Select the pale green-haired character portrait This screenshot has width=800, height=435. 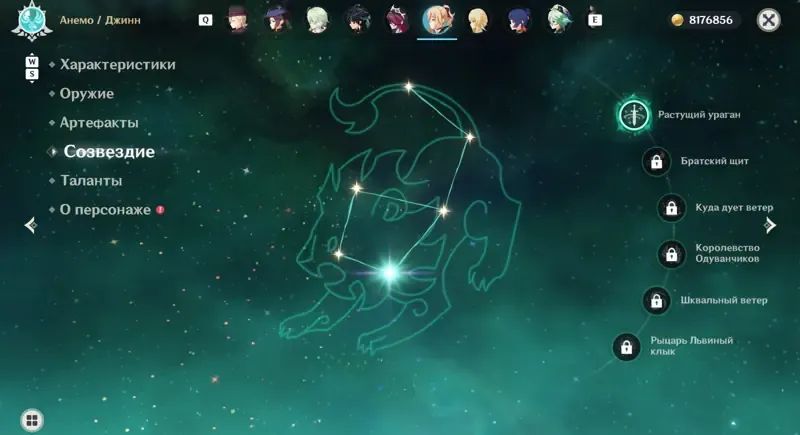pos(317,19)
